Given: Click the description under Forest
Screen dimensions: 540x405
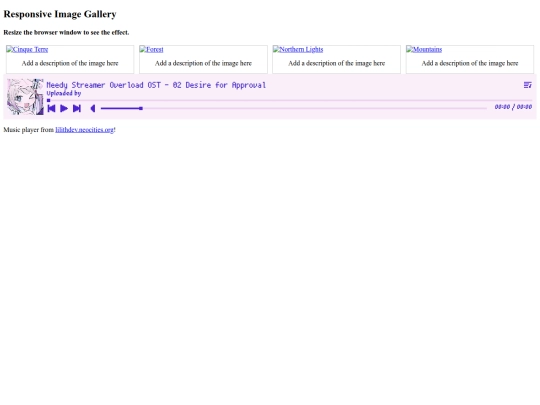Looking at the screenshot, I should tap(203, 63).
